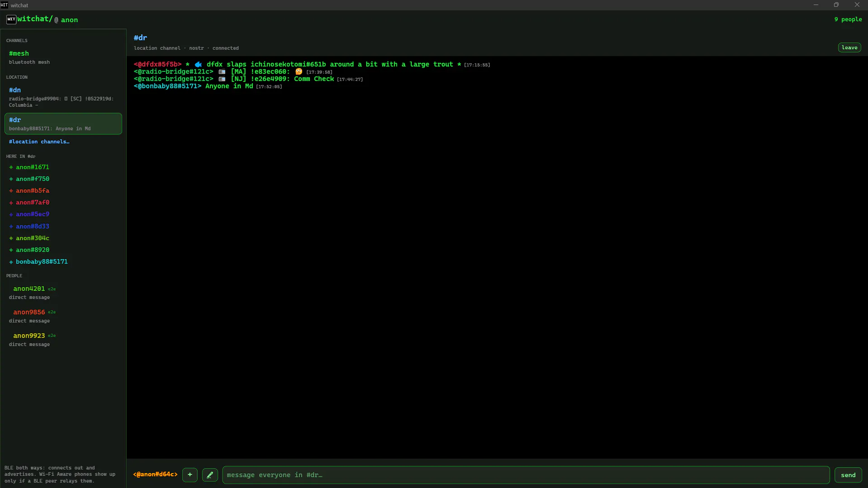Screen dimensions: 868x488
Task: Click the BLE both ways status note
Action: pyautogui.click(x=60, y=474)
